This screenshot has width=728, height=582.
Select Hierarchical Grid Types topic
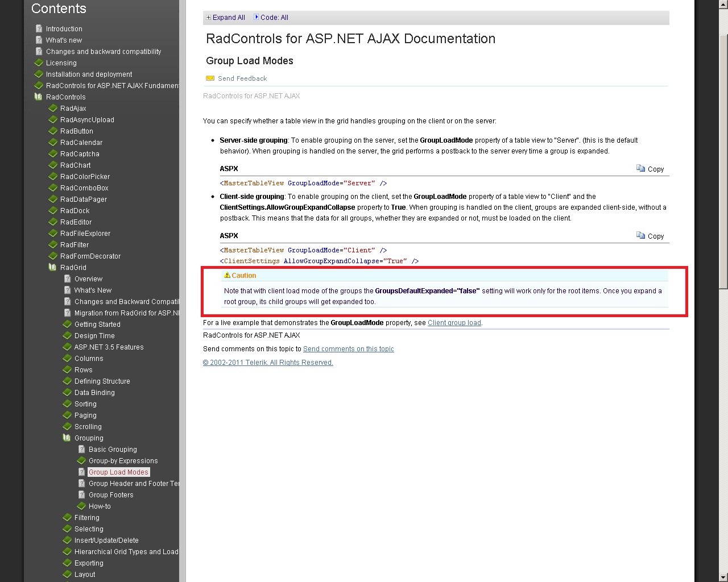tap(126, 552)
